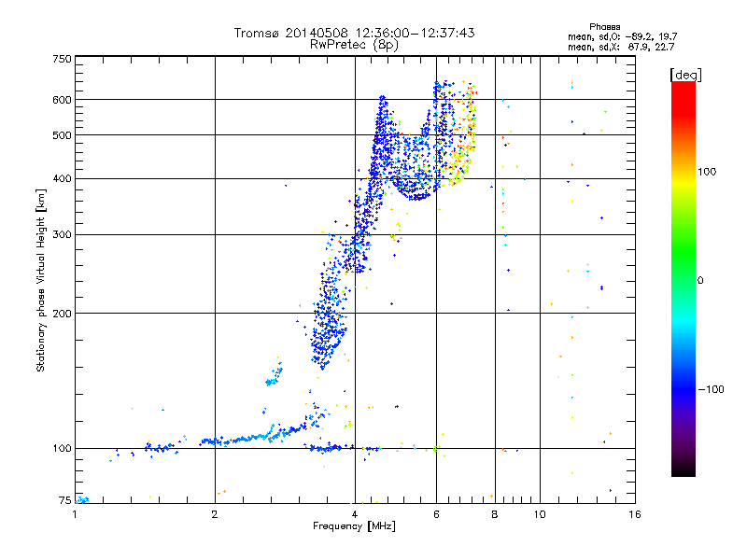747x560 pixels.
Task: Click the y-axis tick label '600'
Action: click(63, 100)
